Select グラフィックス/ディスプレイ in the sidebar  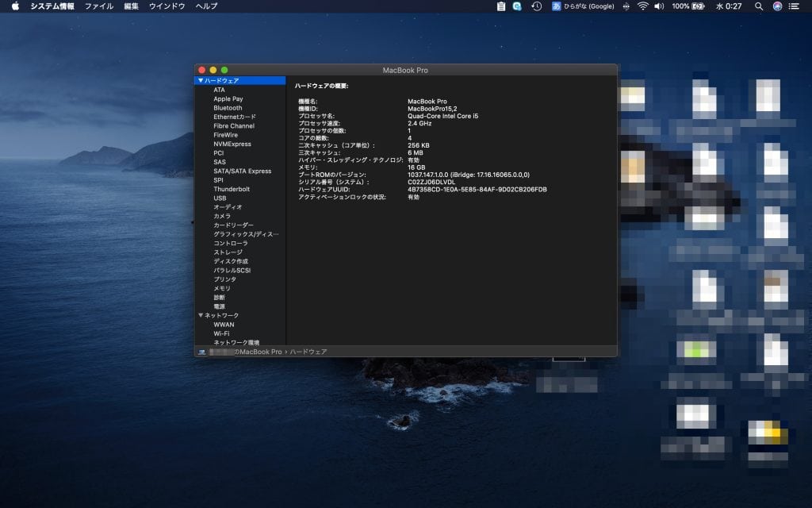pos(246,234)
